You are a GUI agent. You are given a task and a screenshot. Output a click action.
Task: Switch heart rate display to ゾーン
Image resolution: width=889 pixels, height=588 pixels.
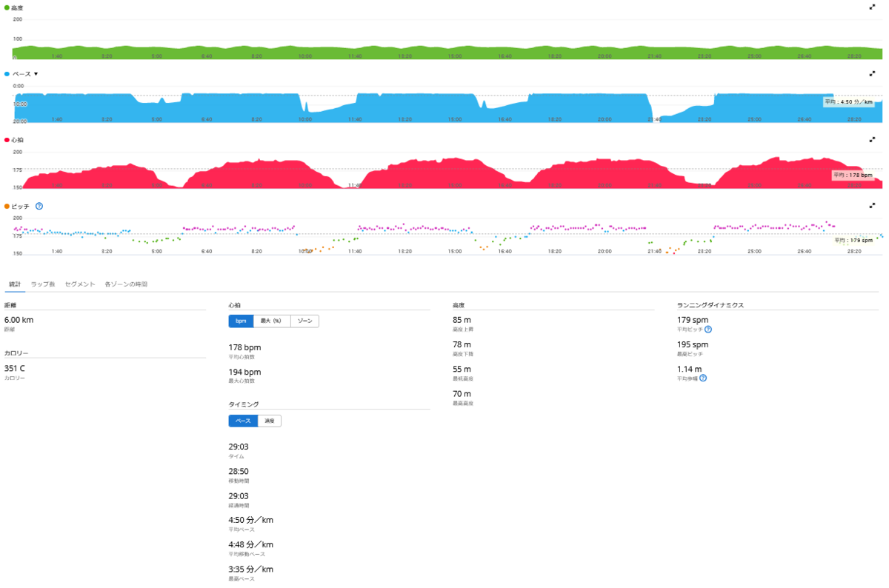304,321
